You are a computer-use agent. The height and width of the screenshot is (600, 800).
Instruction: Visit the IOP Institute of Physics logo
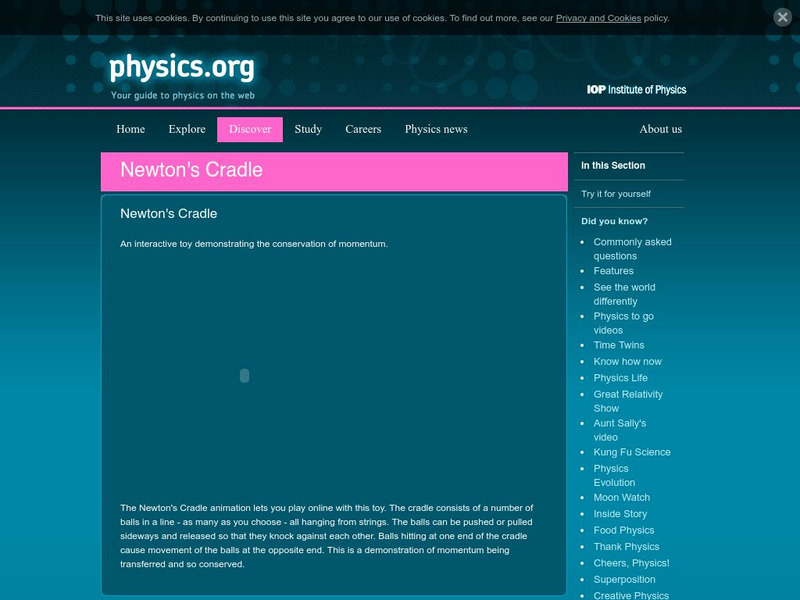[x=636, y=90]
